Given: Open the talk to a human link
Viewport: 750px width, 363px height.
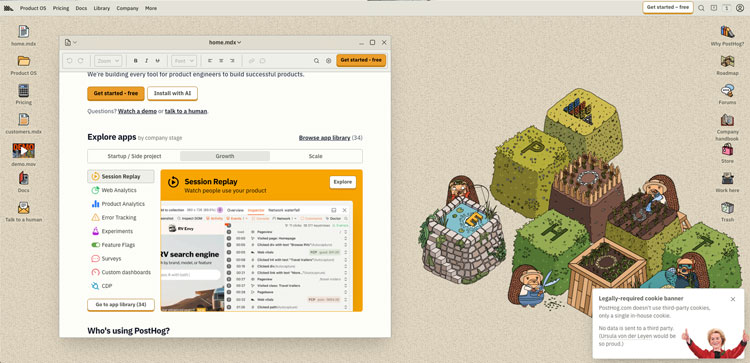Looking at the screenshot, I should (x=186, y=111).
